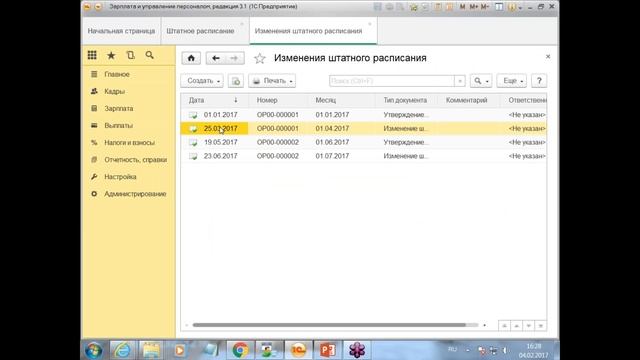Switch to Штатное расписание tab
Screen dimensions: 640x360
pos(200,31)
